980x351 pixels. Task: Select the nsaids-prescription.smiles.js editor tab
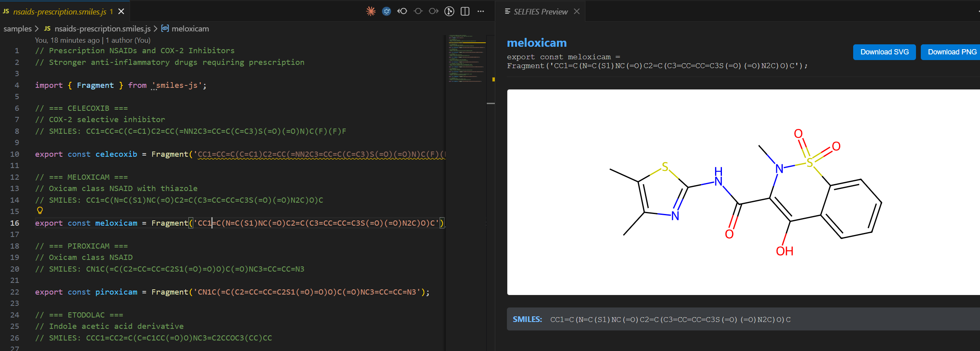pyautogui.click(x=64, y=11)
